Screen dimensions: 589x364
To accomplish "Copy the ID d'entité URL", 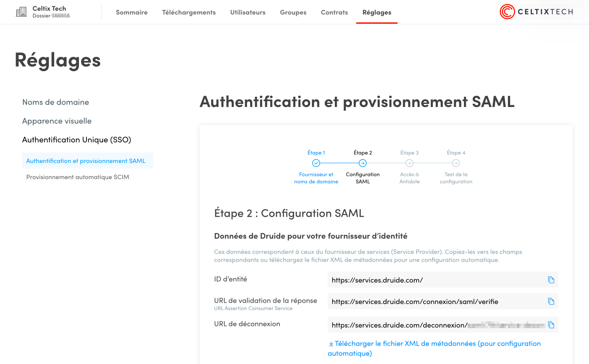I will coord(551,280).
